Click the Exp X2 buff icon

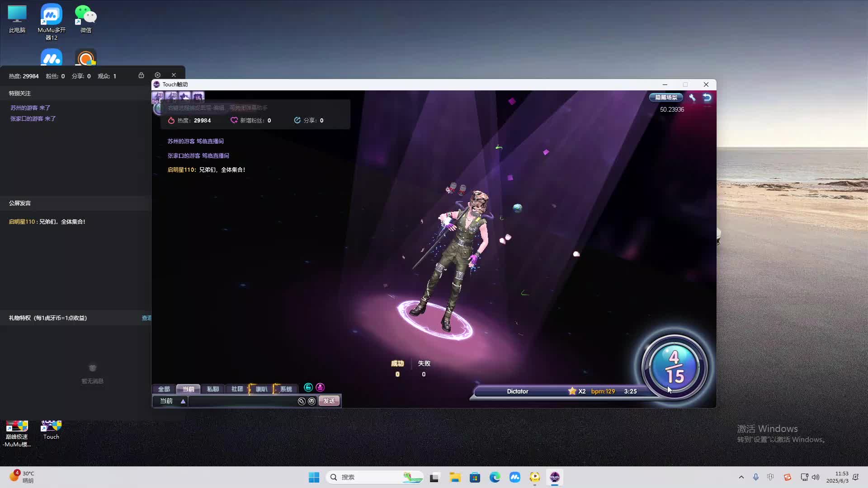[158, 97]
